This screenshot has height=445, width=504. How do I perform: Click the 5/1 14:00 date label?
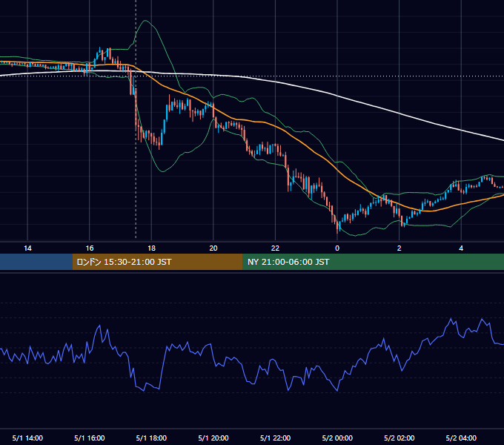tap(27, 438)
